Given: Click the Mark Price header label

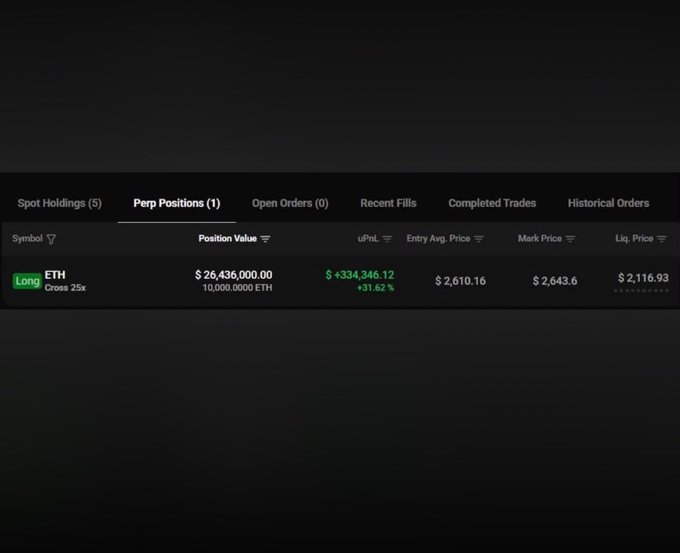Looking at the screenshot, I should pyautogui.click(x=540, y=239).
